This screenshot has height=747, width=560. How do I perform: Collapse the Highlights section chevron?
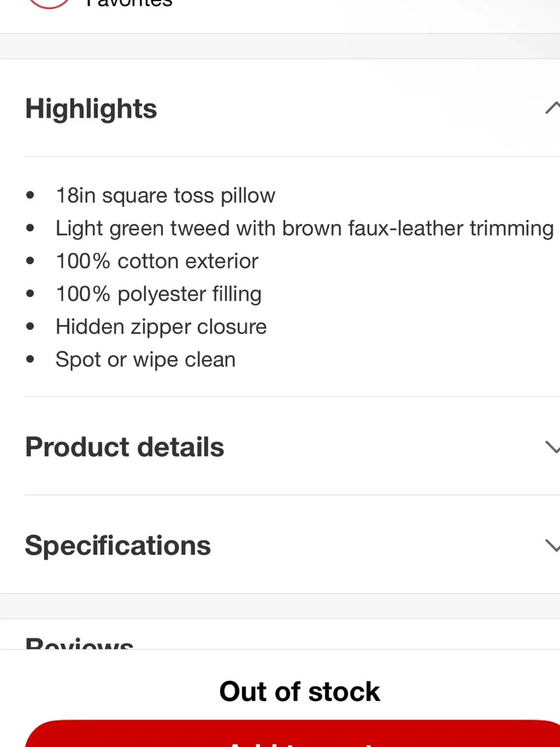tap(553, 108)
